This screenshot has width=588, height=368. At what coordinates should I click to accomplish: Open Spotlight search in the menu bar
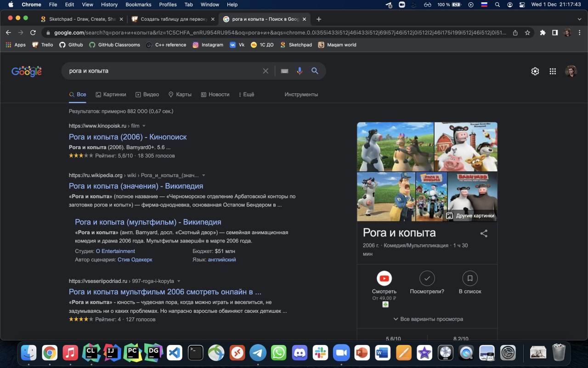[x=498, y=5]
